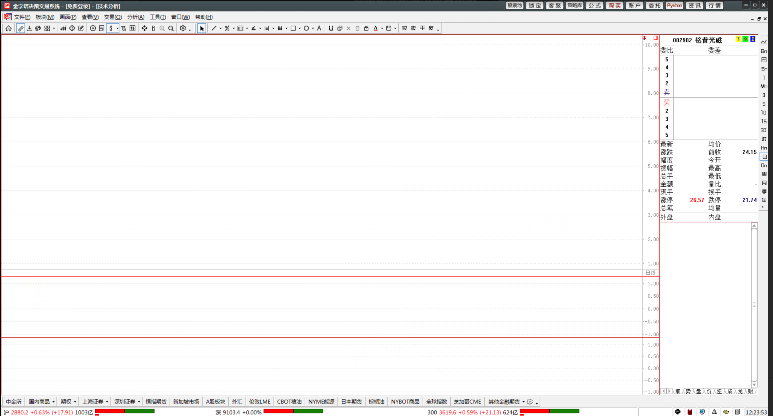Click the zoom in magnifier icon
The image size is (773, 416).
171,29
